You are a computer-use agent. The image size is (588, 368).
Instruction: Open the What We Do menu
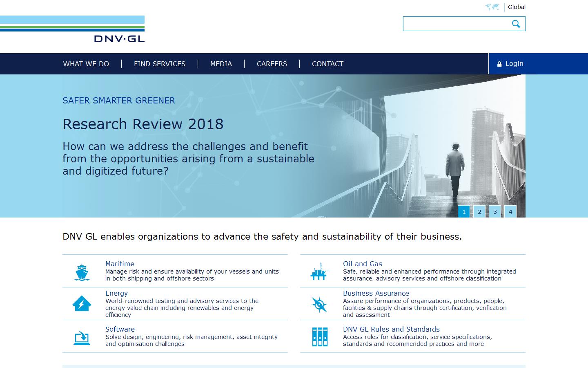coord(86,64)
